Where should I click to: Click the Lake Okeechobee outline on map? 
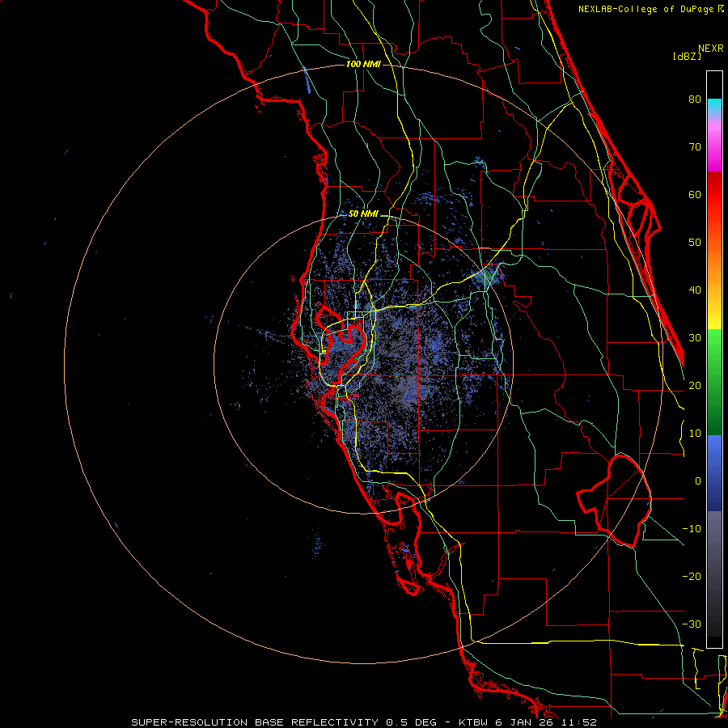pyautogui.click(x=614, y=501)
